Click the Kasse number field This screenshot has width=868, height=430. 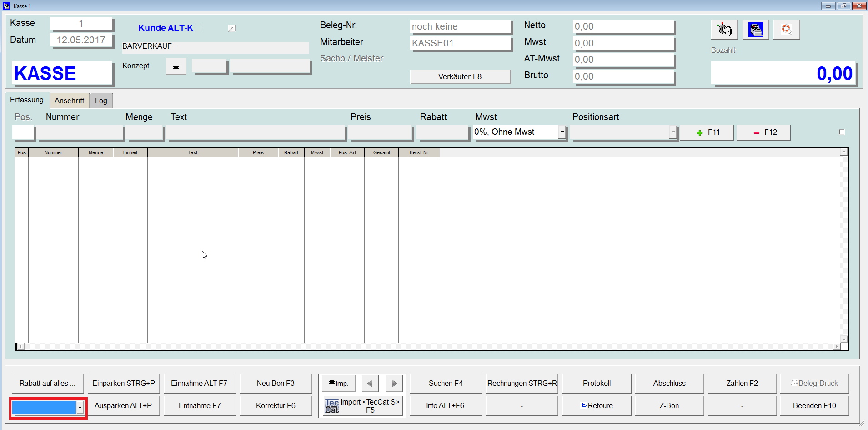point(81,24)
